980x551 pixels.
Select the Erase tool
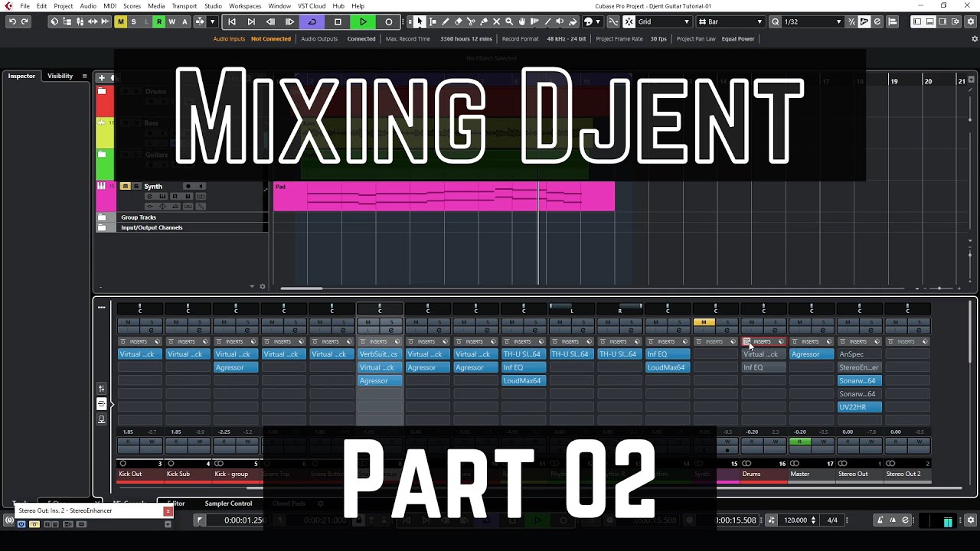[458, 21]
